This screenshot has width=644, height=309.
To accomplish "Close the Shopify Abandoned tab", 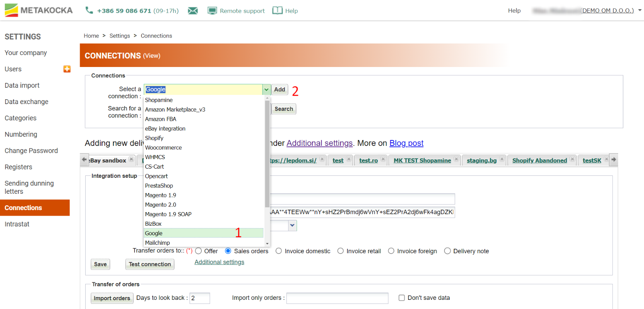I will [572, 159].
